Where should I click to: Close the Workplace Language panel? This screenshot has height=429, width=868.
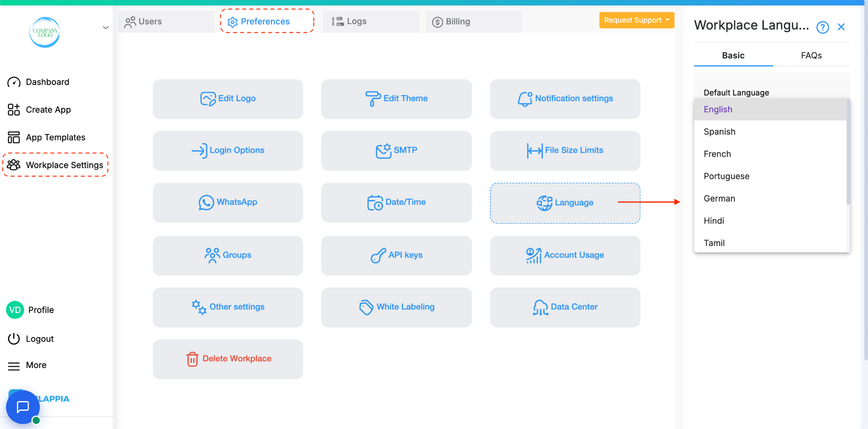841,27
